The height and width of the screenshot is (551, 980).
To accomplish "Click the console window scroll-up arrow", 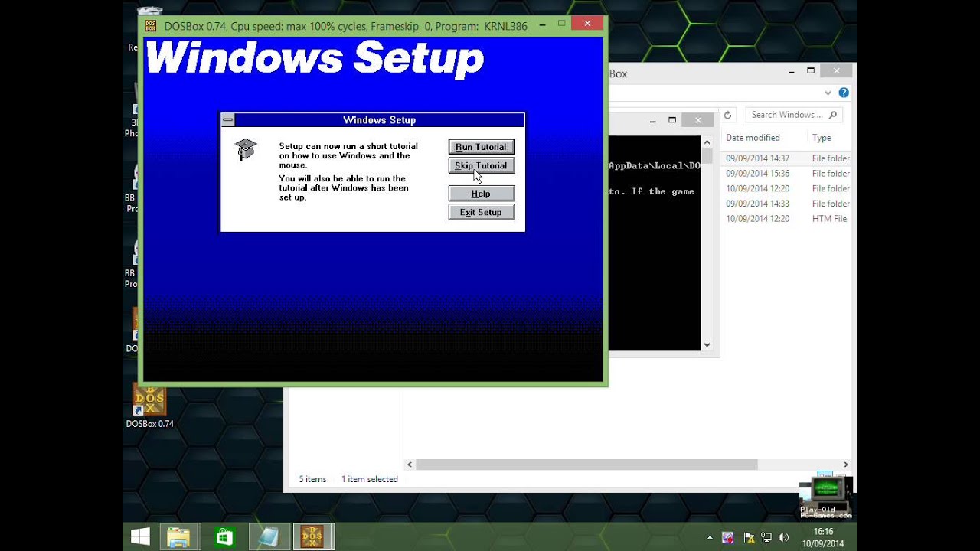I will [707, 142].
